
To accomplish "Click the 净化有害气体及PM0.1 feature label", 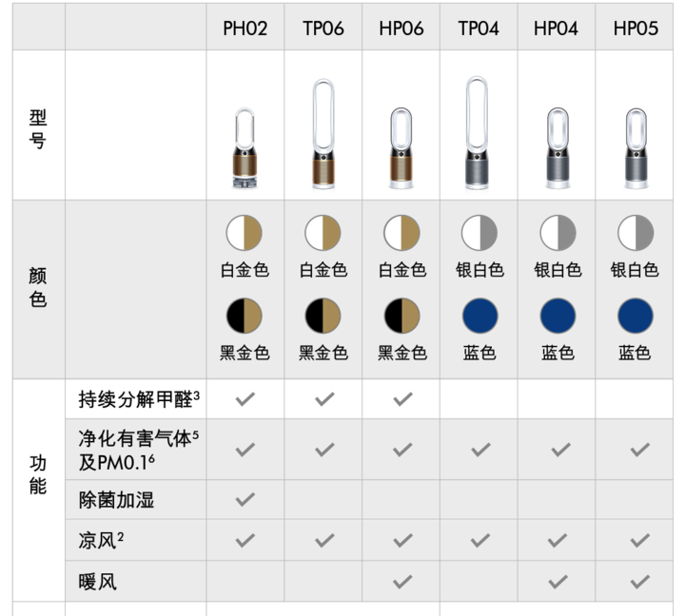I will 139,450.
